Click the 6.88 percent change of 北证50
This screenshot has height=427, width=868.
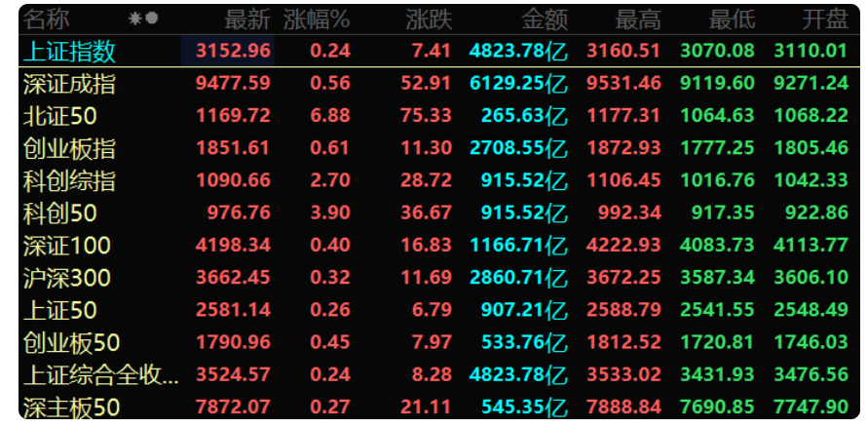click(x=330, y=116)
